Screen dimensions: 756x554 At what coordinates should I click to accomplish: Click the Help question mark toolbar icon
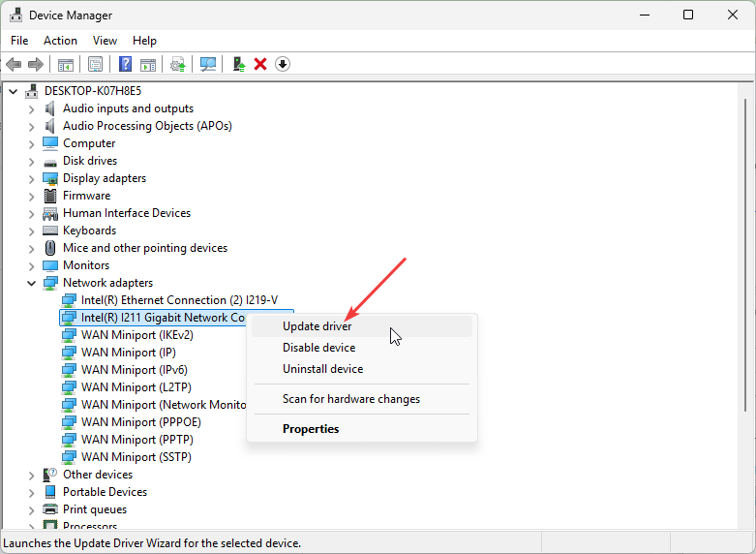125,64
